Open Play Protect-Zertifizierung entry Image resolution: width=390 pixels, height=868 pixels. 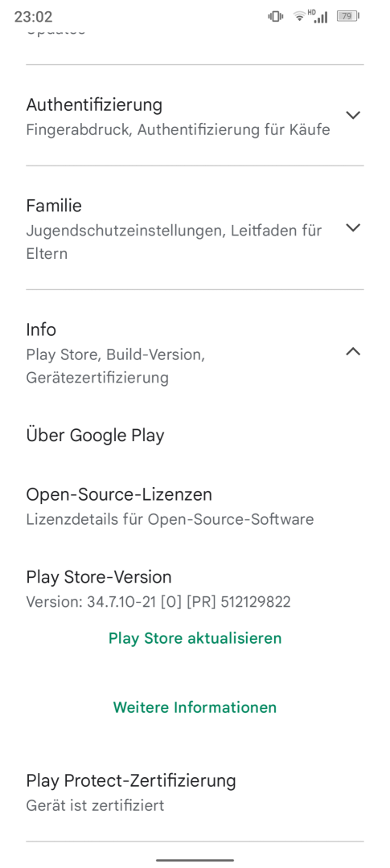coord(195,792)
